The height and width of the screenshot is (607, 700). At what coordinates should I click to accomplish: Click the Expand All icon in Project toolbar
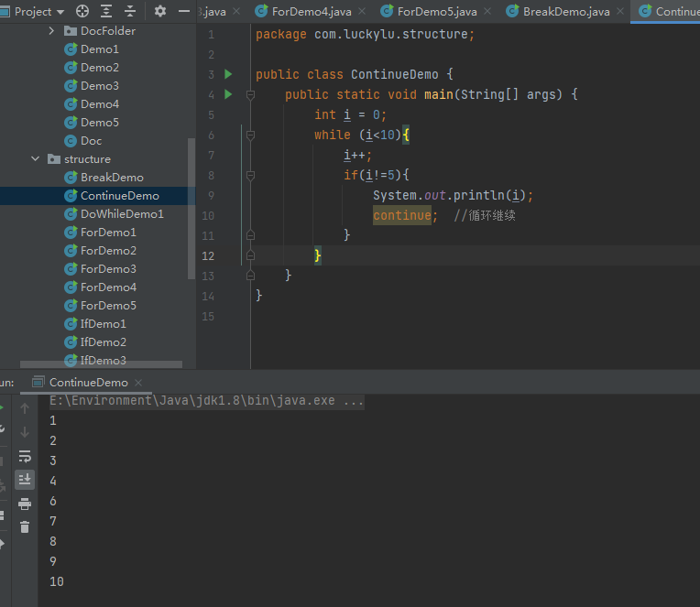[106, 11]
